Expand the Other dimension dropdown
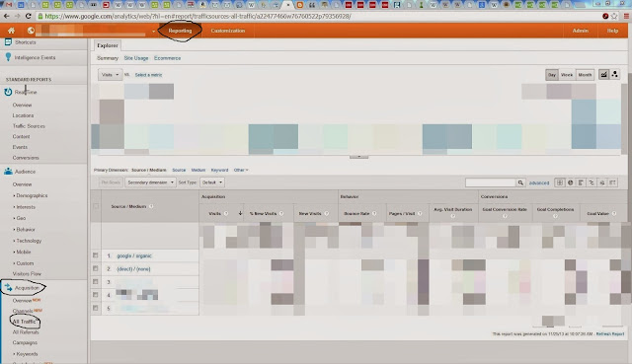632x364 pixels. pyautogui.click(x=241, y=170)
